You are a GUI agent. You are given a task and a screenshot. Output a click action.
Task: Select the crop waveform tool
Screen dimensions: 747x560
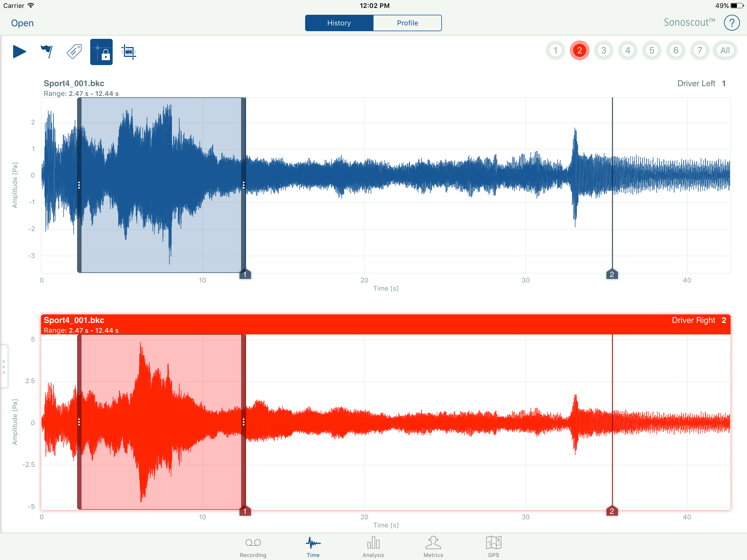129,52
